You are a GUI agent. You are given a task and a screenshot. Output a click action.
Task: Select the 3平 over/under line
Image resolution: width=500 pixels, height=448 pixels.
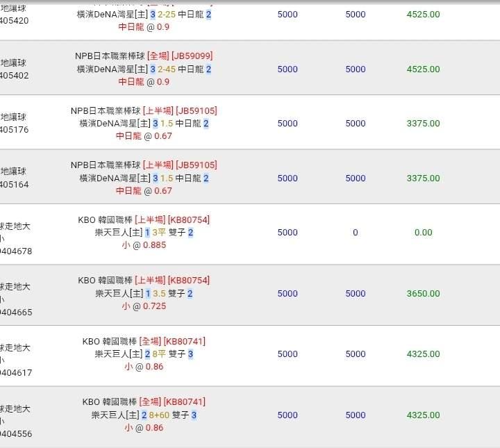pos(159,233)
